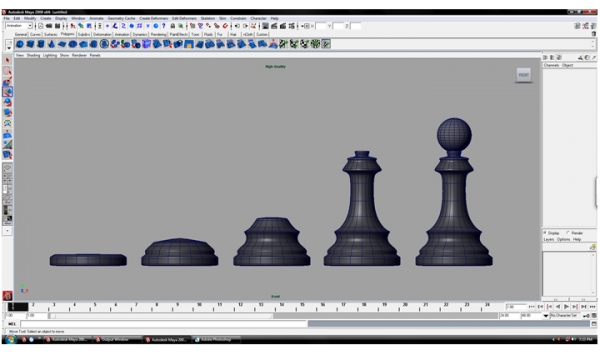Open the Create Deformers menu
Screen dimensions: 600x360
click(x=153, y=18)
